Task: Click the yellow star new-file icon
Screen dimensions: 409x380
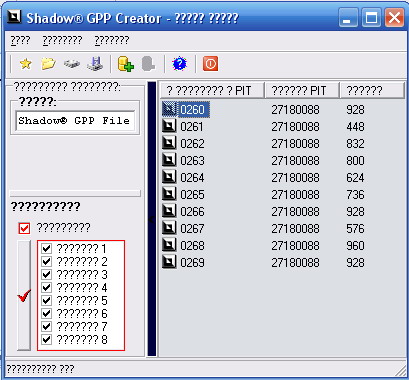Action: [26, 63]
